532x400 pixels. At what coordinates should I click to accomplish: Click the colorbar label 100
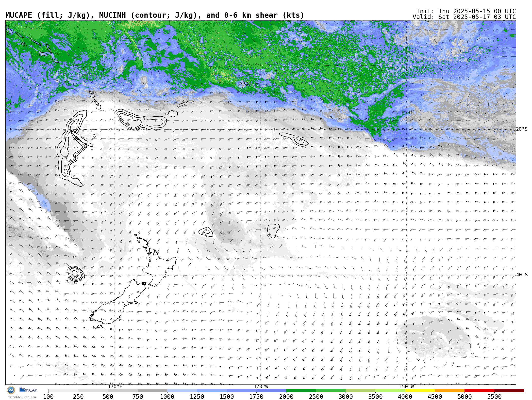click(49, 397)
